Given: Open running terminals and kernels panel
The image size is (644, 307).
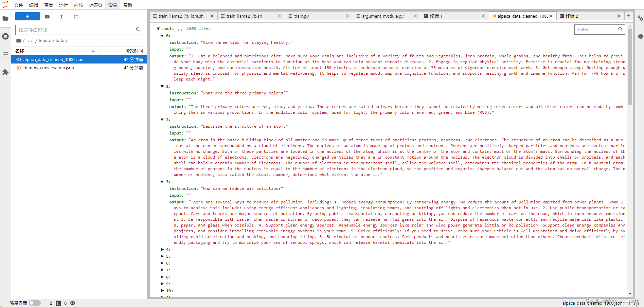Looking at the screenshot, I should click(x=5, y=36).
